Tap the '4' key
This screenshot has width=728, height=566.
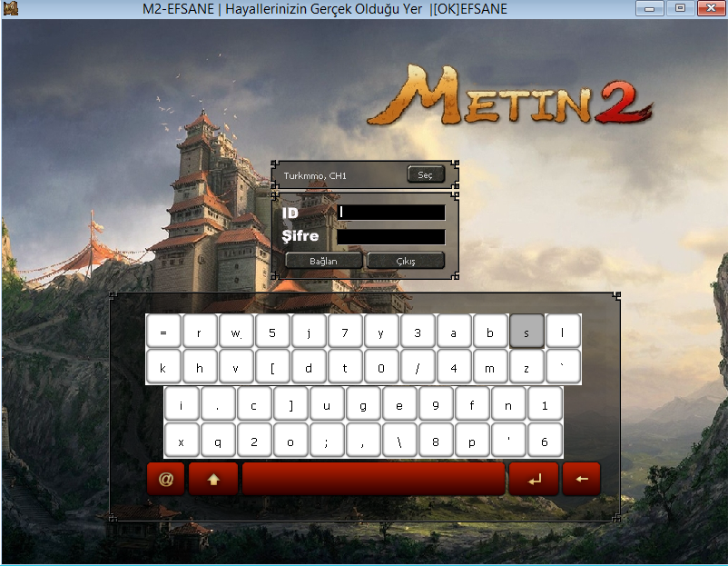(454, 367)
